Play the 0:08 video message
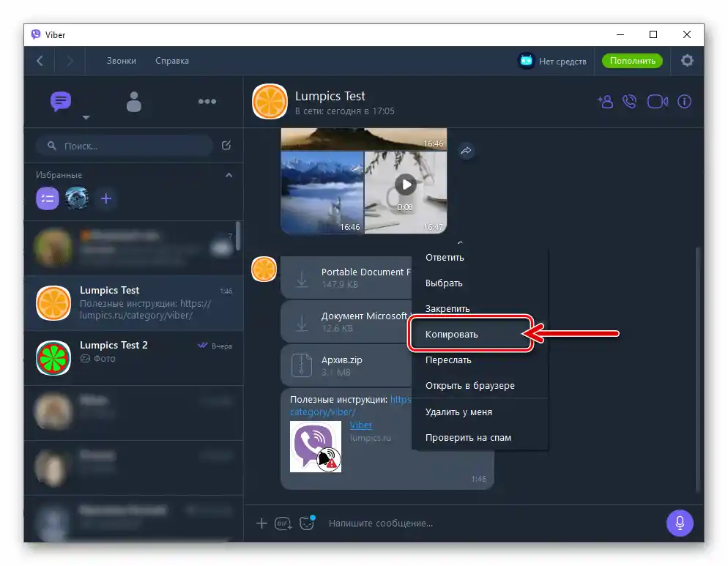 [x=406, y=185]
